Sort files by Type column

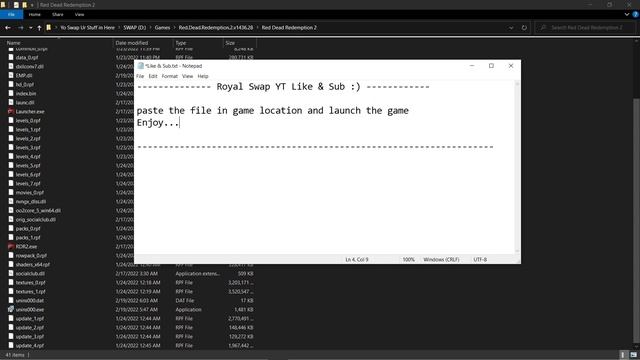[x=181, y=43]
